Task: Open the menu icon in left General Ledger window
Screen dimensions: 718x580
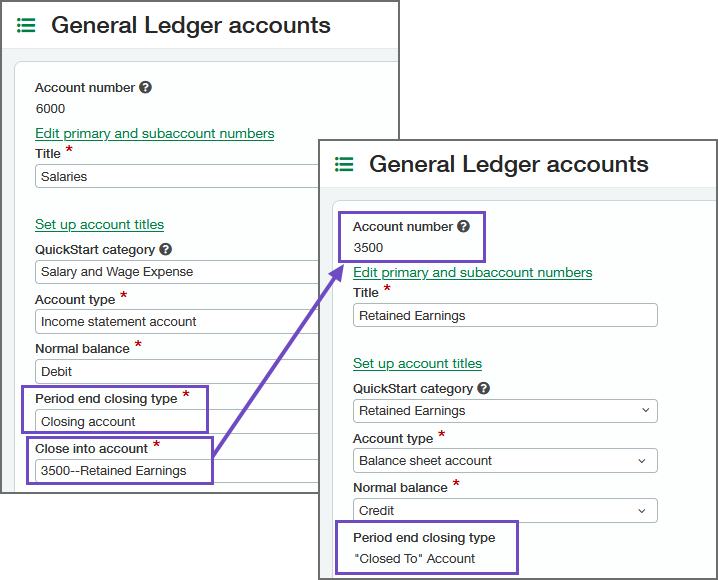Action: pos(27,26)
